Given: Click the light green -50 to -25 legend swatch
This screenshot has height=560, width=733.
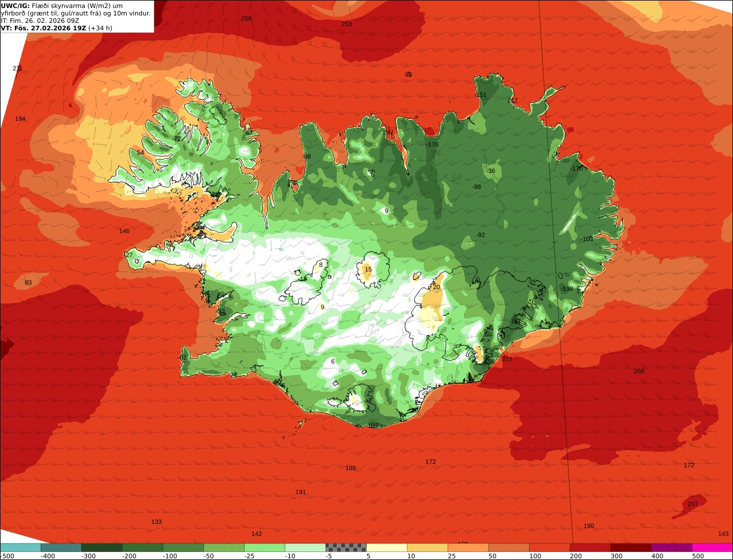Looking at the screenshot, I should (x=223, y=547).
